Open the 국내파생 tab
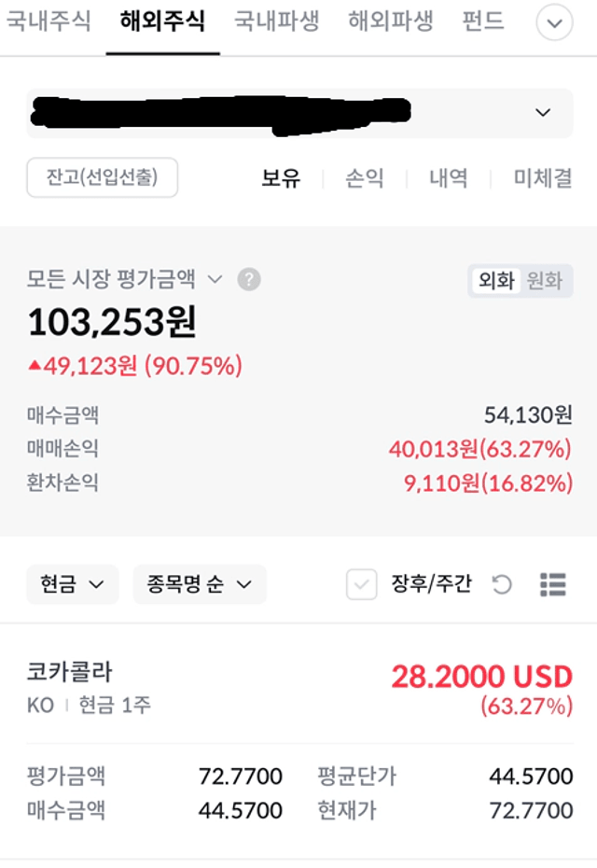Image resolution: width=597 pixels, height=868 pixels. pyautogui.click(x=277, y=22)
